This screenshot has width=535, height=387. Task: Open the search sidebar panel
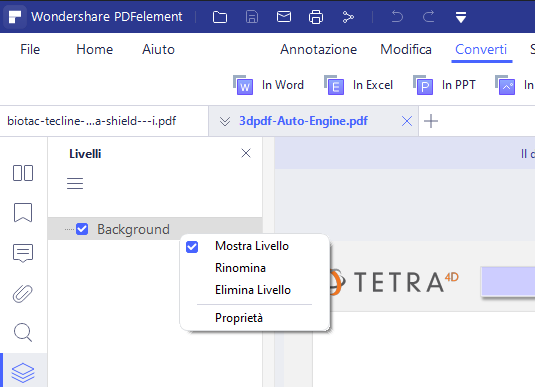(23, 332)
